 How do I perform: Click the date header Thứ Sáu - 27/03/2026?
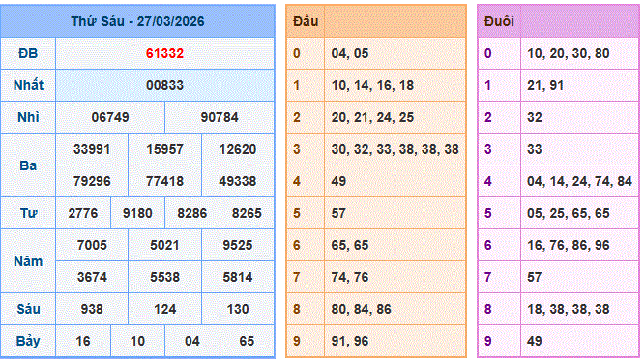click(137, 21)
